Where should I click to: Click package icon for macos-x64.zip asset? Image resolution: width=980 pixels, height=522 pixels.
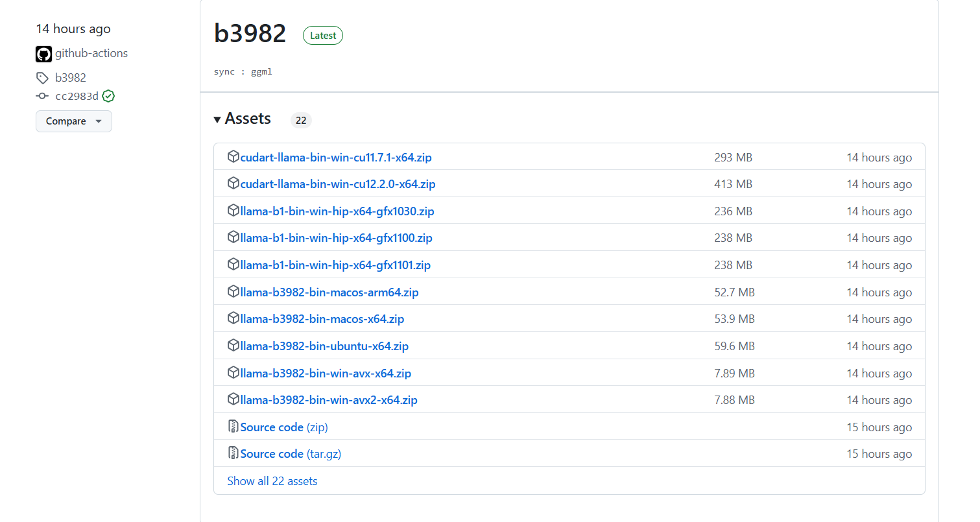click(x=233, y=318)
